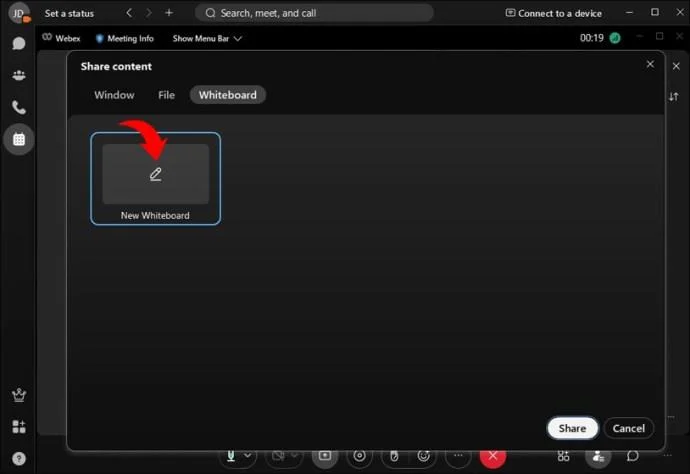Expand the Show Menu Bar dropdown
The width and height of the screenshot is (690, 474).
coord(207,38)
